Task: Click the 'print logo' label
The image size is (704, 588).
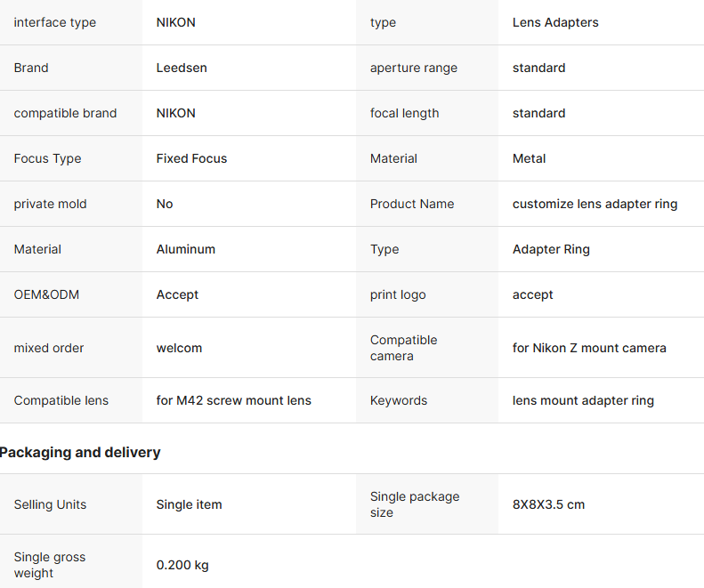Action: tap(398, 294)
